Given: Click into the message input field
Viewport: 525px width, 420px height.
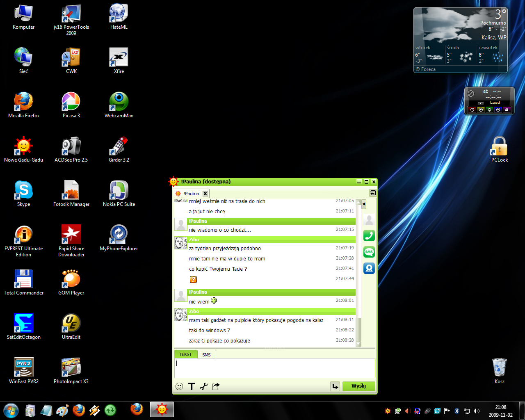Looking at the screenshot, I should tap(275, 368).
